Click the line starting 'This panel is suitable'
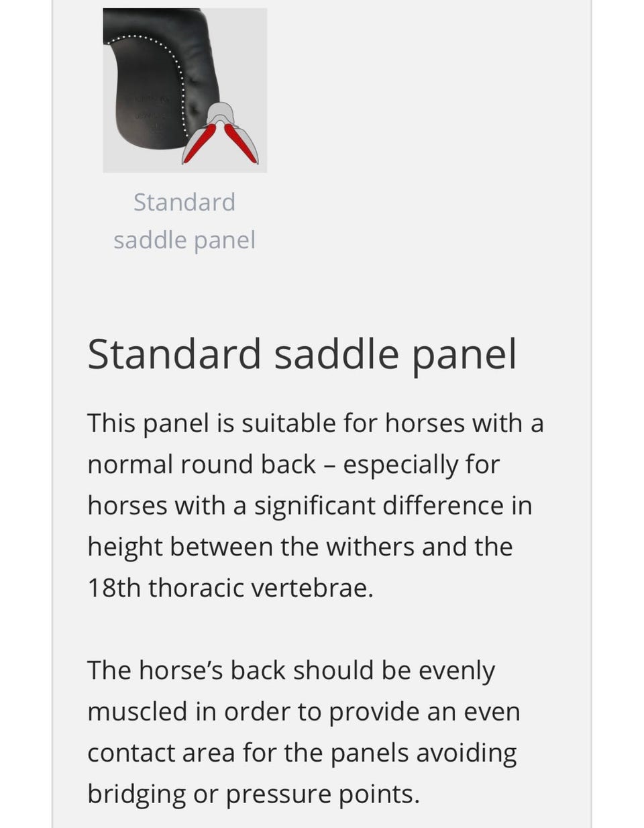644x828 pixels. (315, 423)
